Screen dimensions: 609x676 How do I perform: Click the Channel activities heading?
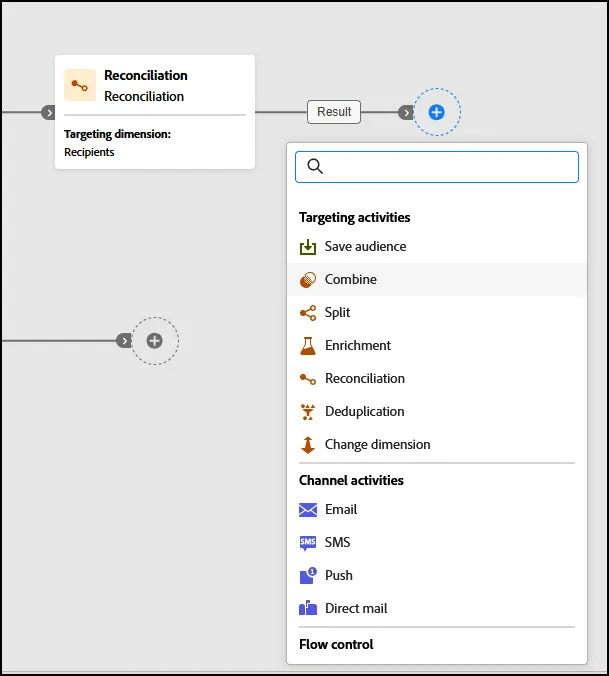pos(351,480)
